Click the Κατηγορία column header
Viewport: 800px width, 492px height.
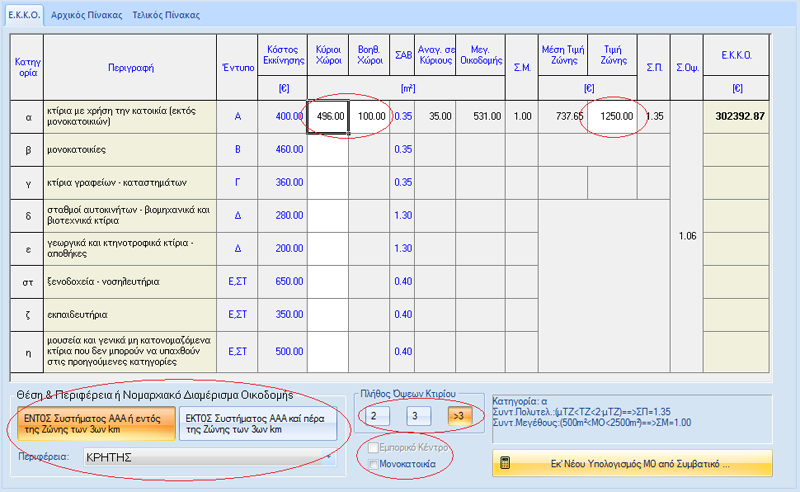tap(28, 67)
